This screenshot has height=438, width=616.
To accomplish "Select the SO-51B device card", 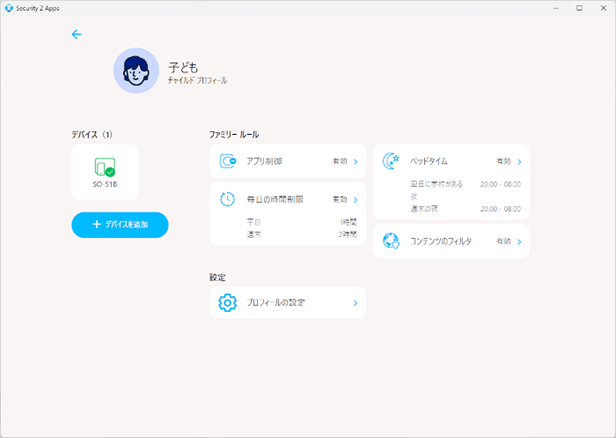I will click(x=105, y=172).
